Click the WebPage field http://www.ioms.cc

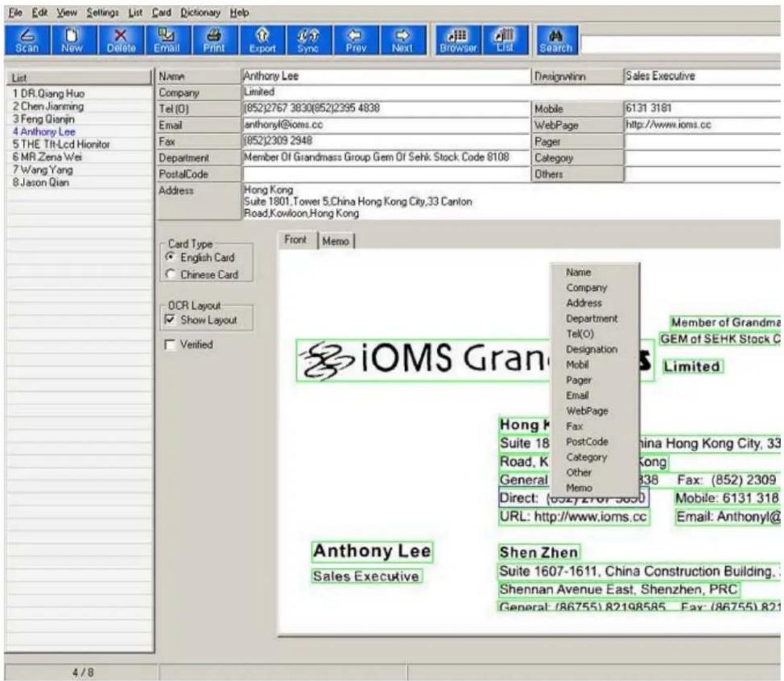703,125
